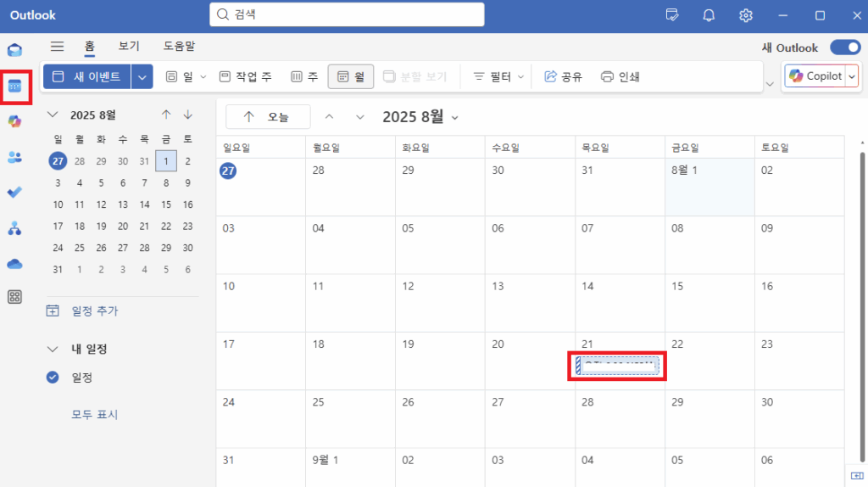Click the 일정 추가 link
The height and width of the screenshot is (487, 868).
pos(95,311)
